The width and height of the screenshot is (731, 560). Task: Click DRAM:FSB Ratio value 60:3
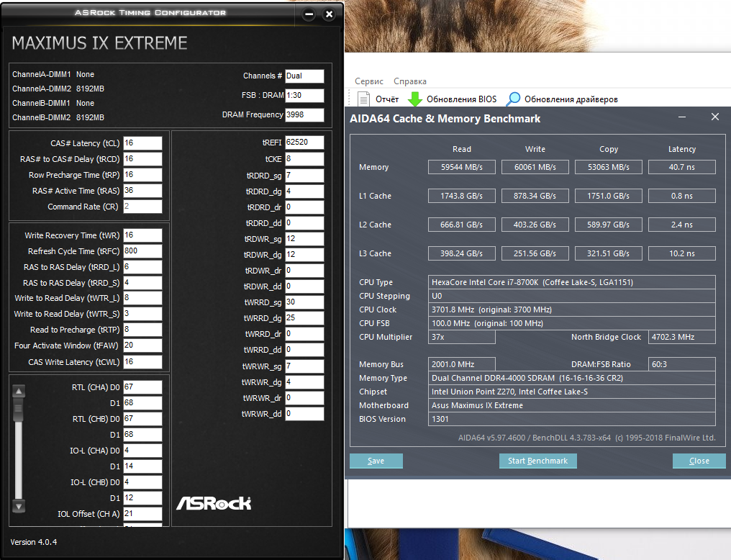pyautogui.click(x=682, y=364)
